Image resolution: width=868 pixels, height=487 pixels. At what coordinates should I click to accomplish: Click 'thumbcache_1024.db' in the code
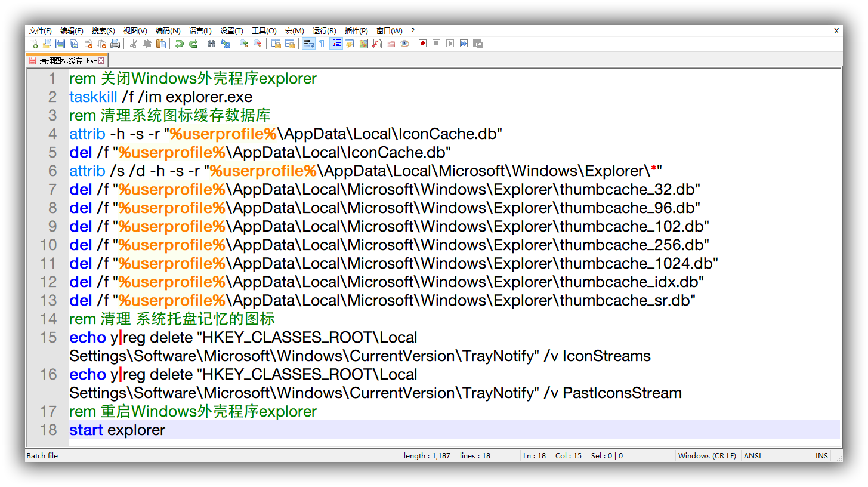tap(635, 263)
